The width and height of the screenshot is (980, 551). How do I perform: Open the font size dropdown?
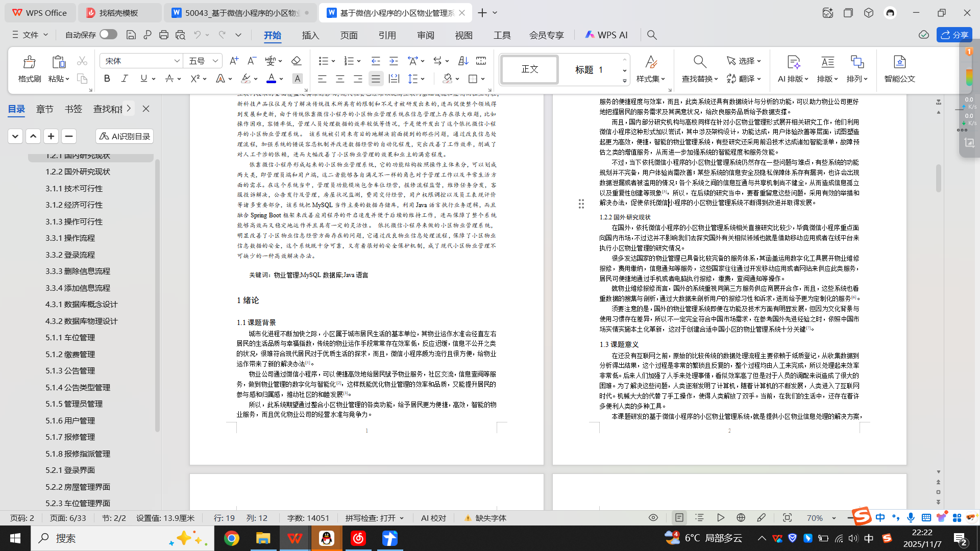point(215,61)
